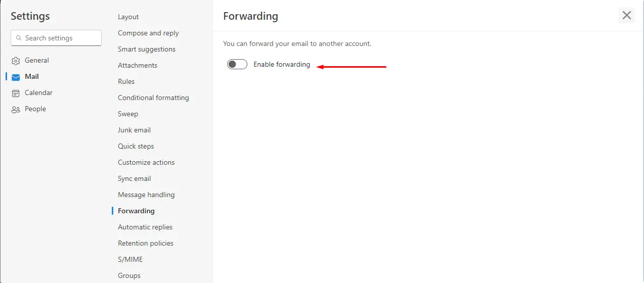Close the Settings dialog

point(626,15)
